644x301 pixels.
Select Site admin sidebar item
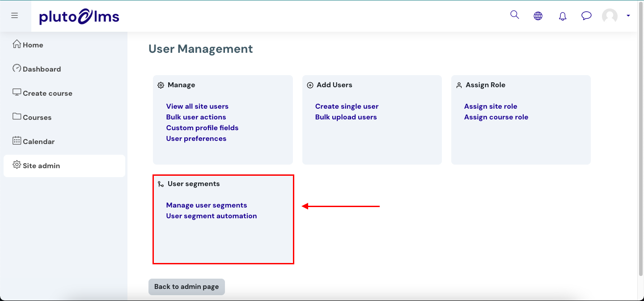pos(64,165)
